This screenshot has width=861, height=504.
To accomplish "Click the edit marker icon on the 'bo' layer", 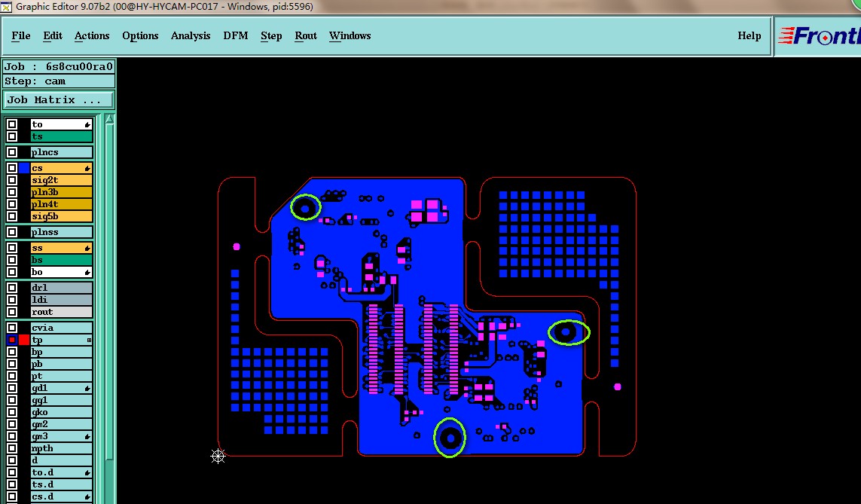I will click(87, 272).
